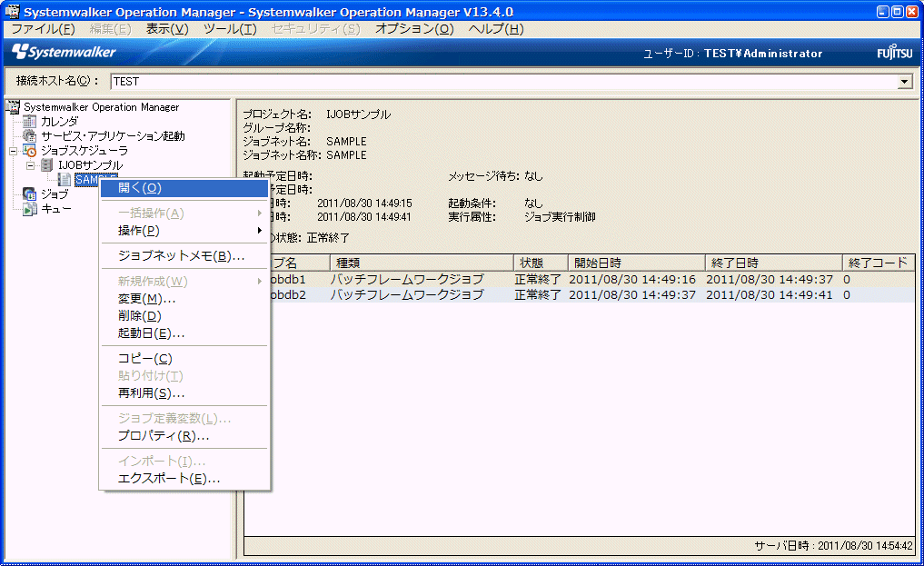
Task: Click start time 2011/08/30 14:49:16 cell
Action: click(x=632, y=279)
